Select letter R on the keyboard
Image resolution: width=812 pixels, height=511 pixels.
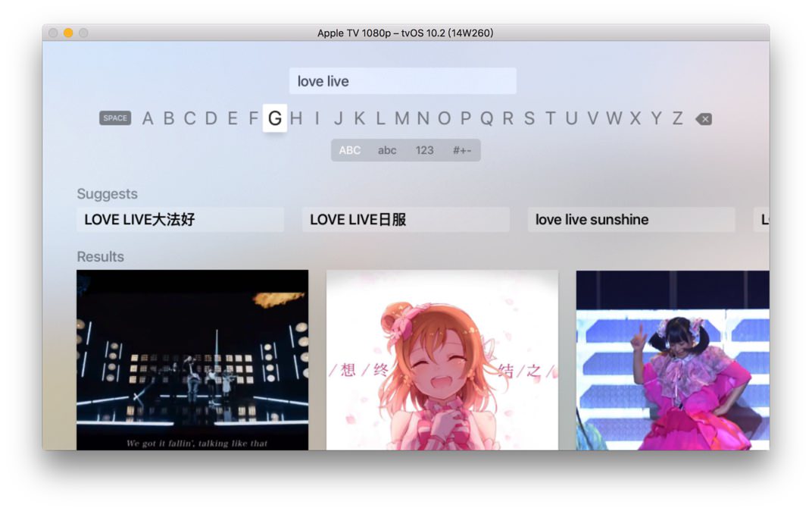pyautogui.click(x=508, y=119)
